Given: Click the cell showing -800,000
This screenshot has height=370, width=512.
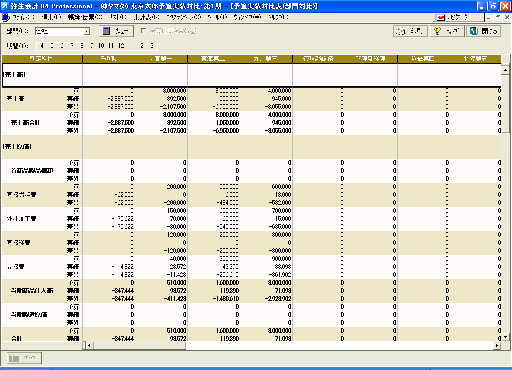Looking at the screenshot, I should pyautogui.click(x=279, y=251).
